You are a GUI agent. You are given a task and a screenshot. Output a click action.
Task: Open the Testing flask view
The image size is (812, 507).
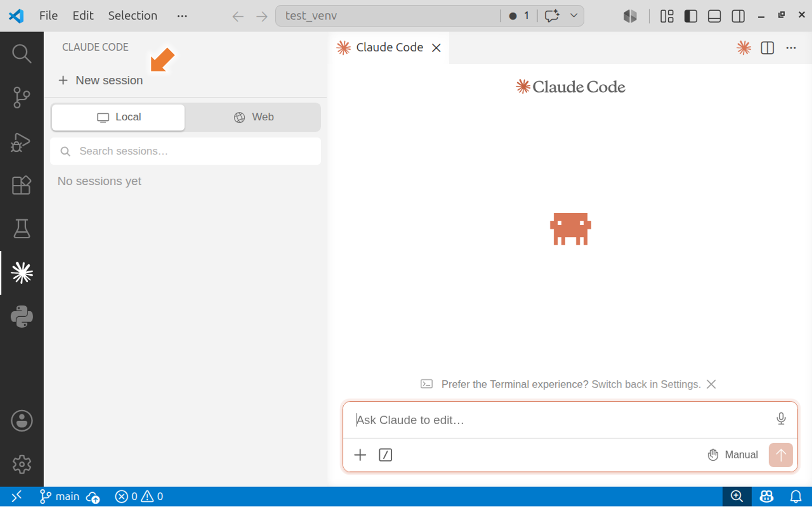(21, 229)
